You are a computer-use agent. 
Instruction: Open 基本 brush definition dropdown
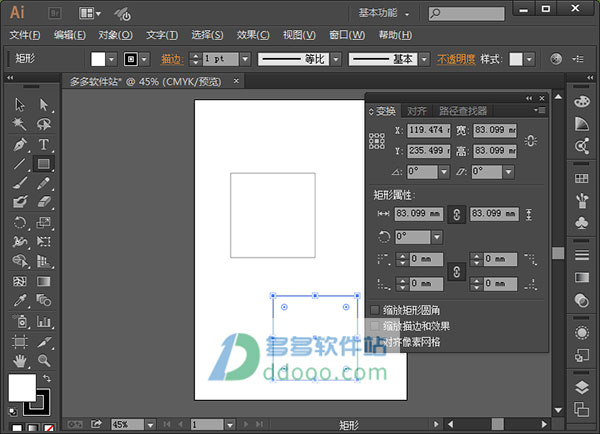click(424, 59)
